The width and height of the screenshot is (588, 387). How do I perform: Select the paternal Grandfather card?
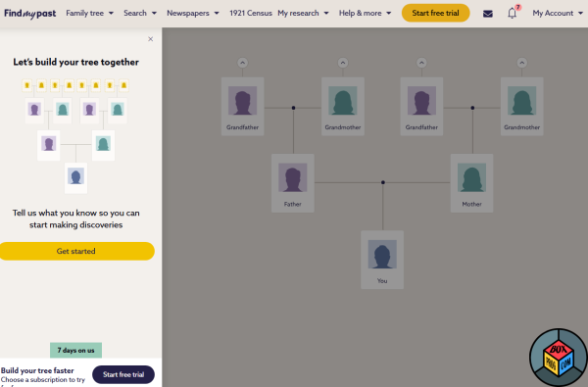click(x=243, y=107)
